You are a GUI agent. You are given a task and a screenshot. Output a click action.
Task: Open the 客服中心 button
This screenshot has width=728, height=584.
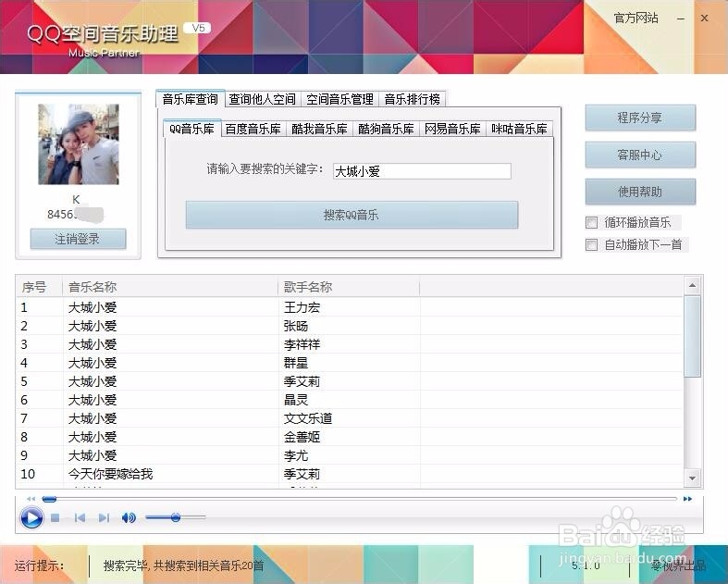(640, 155)
